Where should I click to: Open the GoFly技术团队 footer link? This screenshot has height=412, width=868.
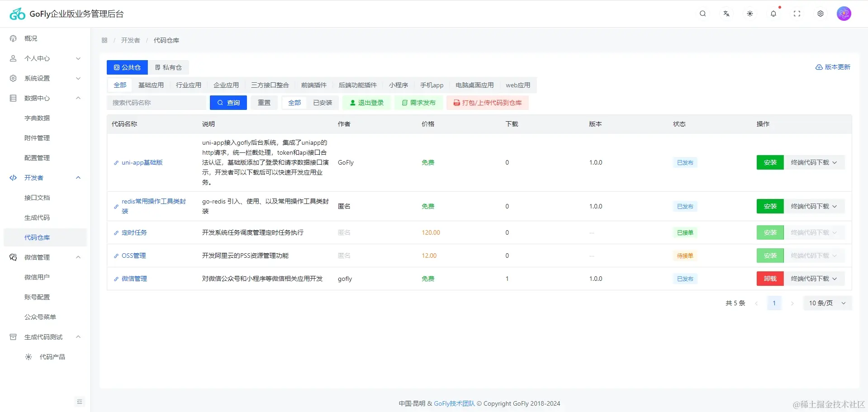pos(455,403)
